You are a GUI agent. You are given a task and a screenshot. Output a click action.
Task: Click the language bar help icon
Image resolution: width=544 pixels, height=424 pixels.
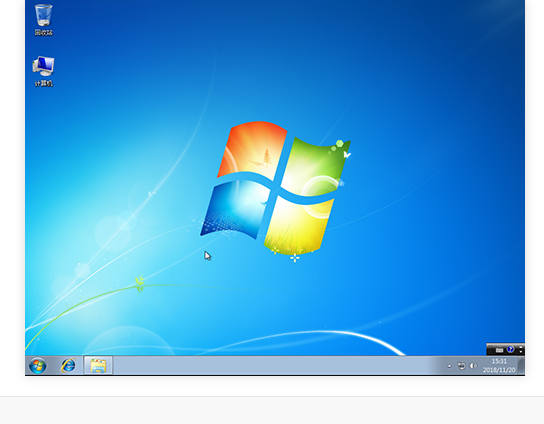coord(510,349)
